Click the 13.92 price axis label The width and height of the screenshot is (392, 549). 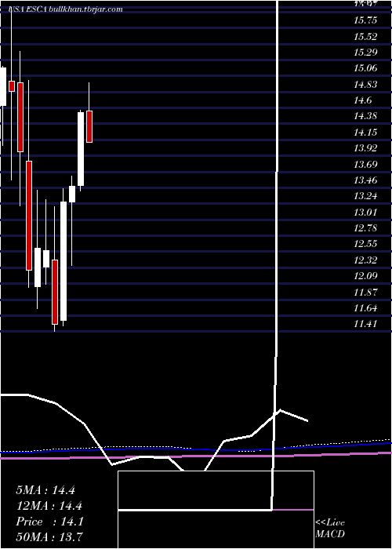pyautogui.click(x=365, y=148)
